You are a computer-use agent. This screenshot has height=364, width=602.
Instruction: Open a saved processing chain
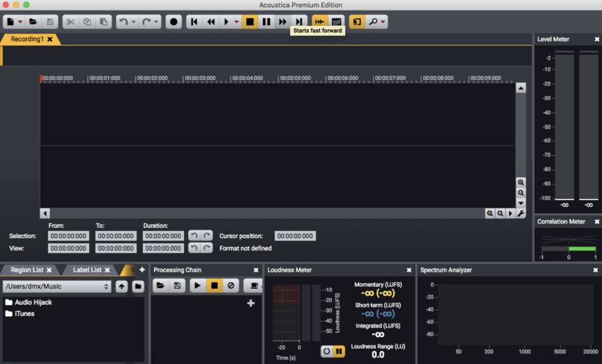(160, 285)
